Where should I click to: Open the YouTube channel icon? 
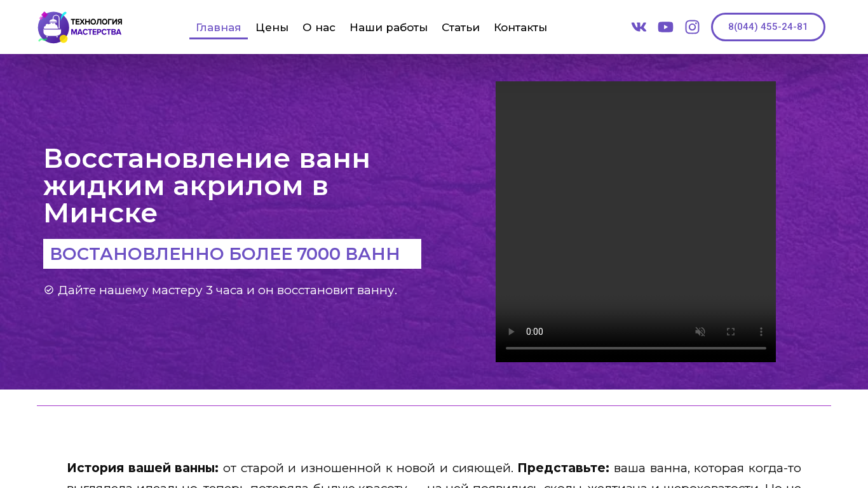(665, 27)
